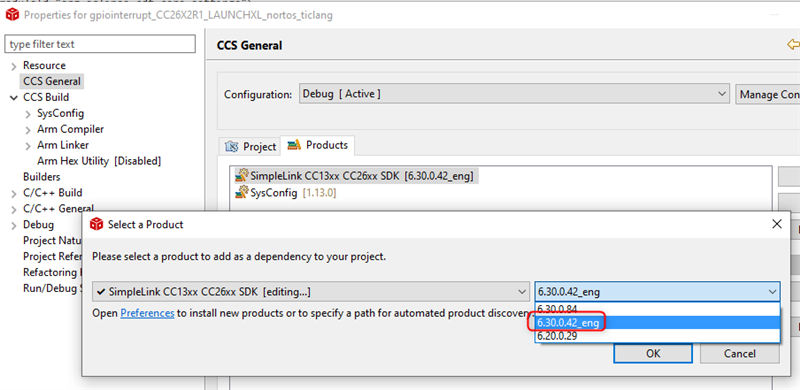Select Builders in the properties tree
This screenshot has width=800, height=390.
pos(42,177)
